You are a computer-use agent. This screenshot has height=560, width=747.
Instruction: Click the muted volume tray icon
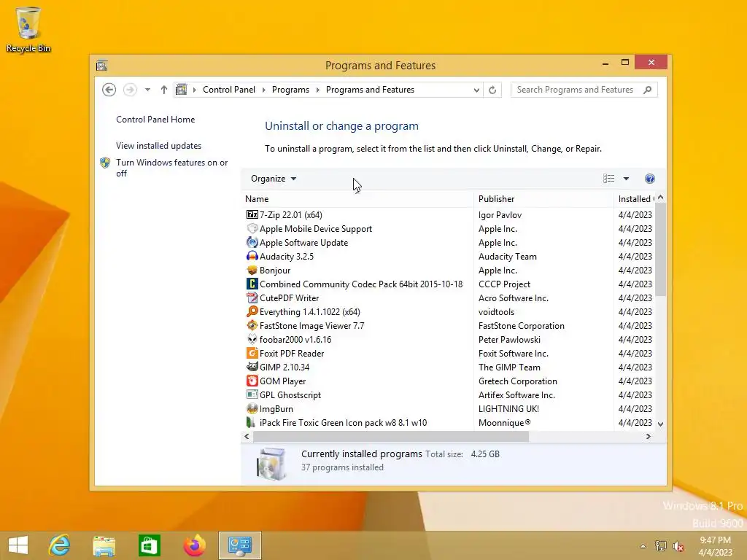point(678,545)
